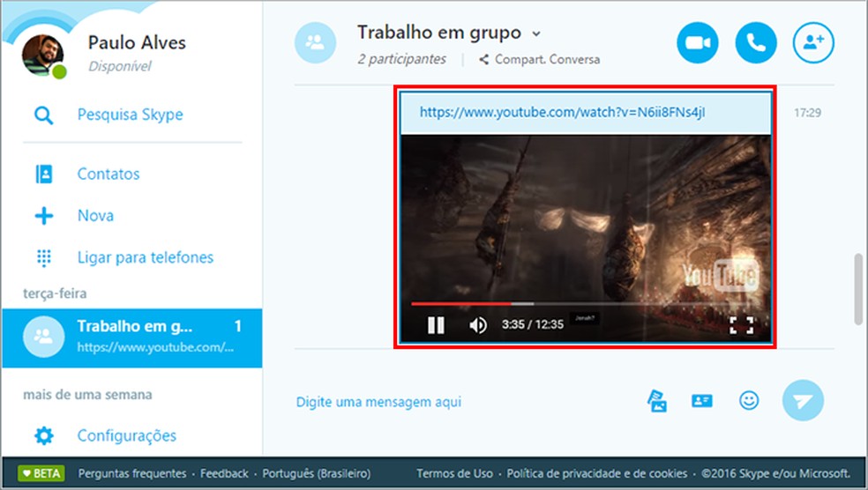
Task: Open Contatos list
Action: click(108, 174)
